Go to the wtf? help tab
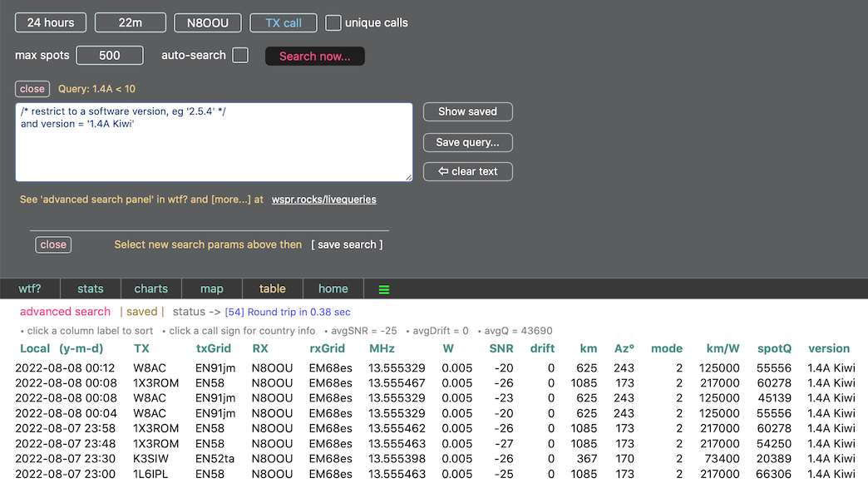Viewport: 868px width, 483px height. pos(30,288)
